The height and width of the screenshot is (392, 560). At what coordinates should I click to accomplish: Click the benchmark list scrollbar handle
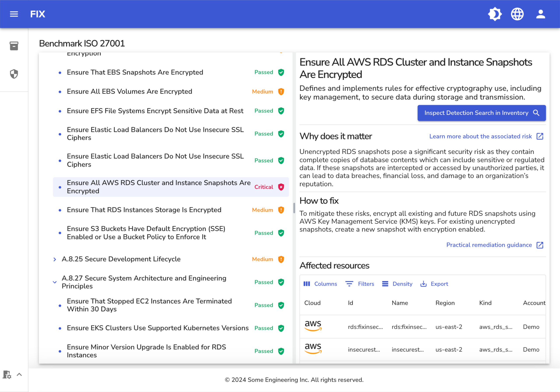tap(294, 208)
